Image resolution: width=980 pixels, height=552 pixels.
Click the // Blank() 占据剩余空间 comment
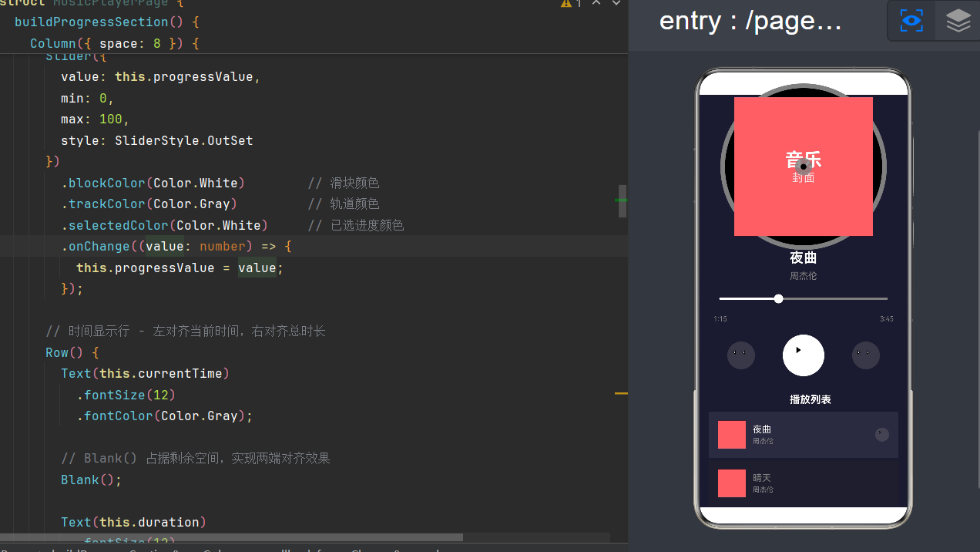point(196,459)
